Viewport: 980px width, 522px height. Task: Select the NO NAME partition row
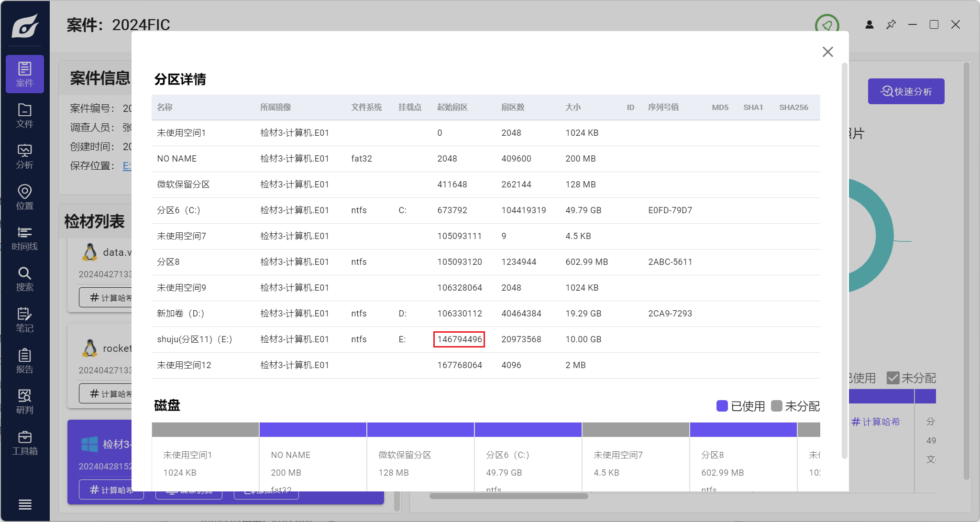[x=485, y=159]
